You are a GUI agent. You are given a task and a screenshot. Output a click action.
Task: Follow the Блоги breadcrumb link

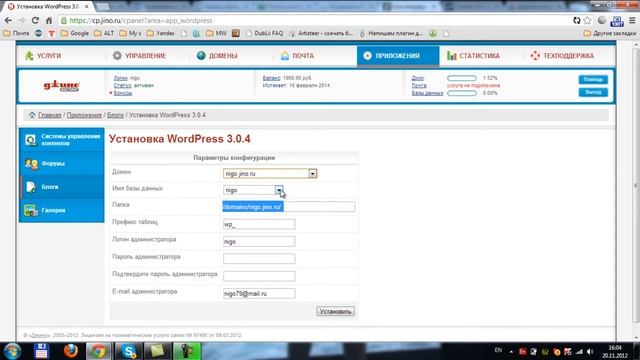pos(116,115)
